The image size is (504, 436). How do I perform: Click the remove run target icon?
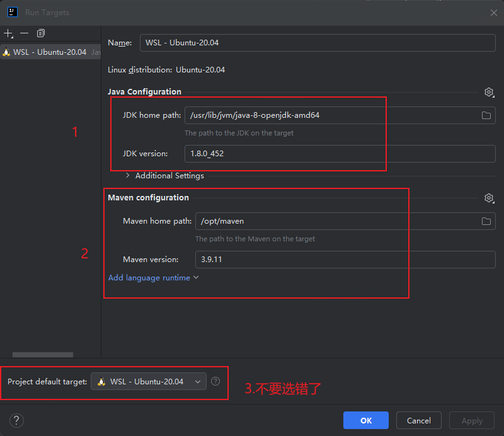point(24,33)
